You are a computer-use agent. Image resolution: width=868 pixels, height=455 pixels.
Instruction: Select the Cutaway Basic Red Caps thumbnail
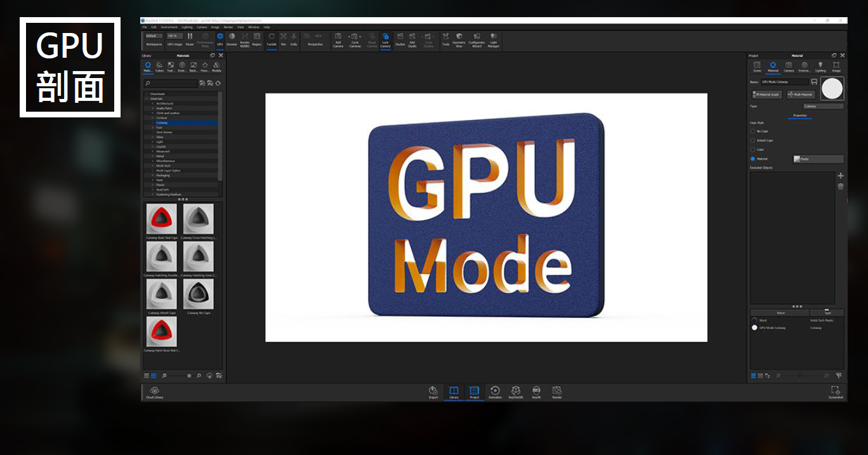(161, 219)
